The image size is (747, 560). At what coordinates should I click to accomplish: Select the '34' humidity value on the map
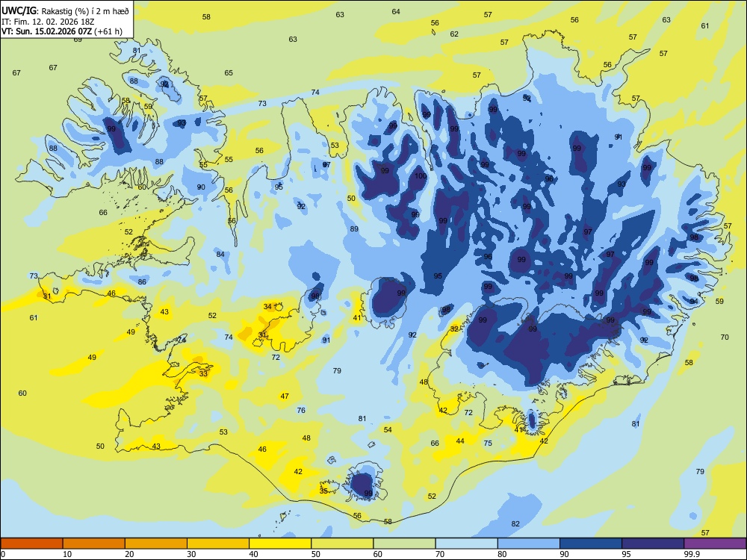pyautogui.click(x=267, y=307)
